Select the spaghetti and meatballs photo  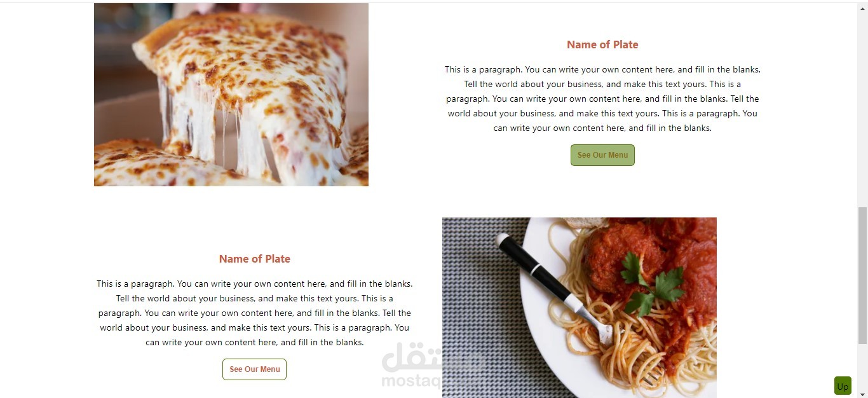coord(580,308)
